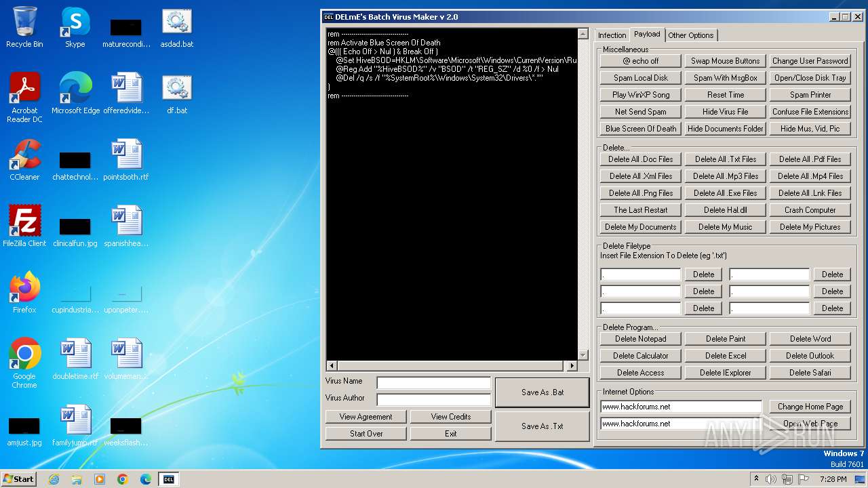Click the Start Over button
Screen dimensions: 868x488
click(x=366, y=434)
